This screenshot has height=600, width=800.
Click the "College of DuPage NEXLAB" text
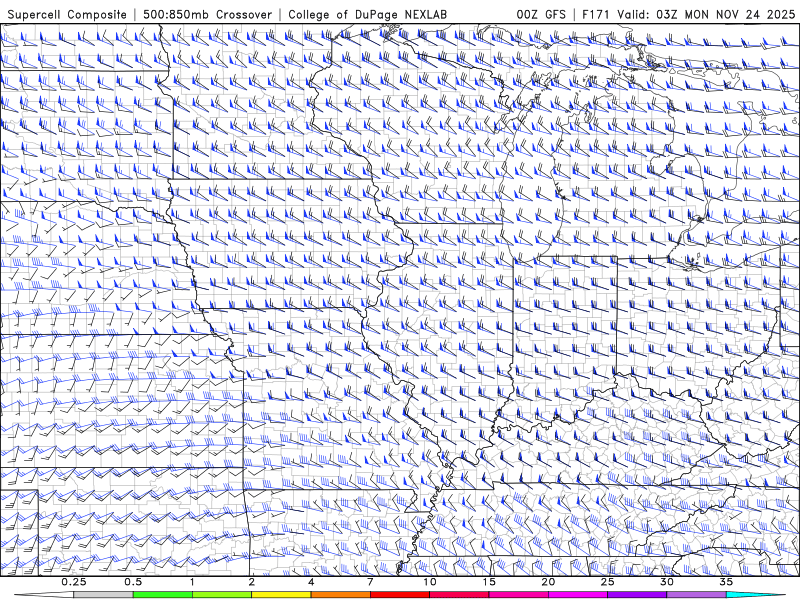[367, 14]
